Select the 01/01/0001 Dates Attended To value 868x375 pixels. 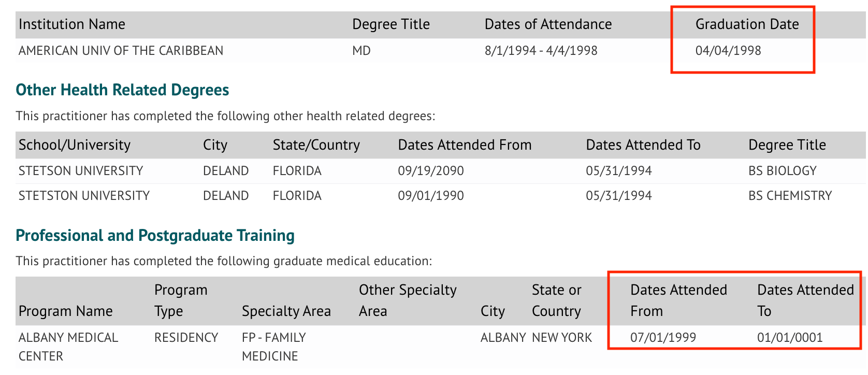tap(790, 338)
